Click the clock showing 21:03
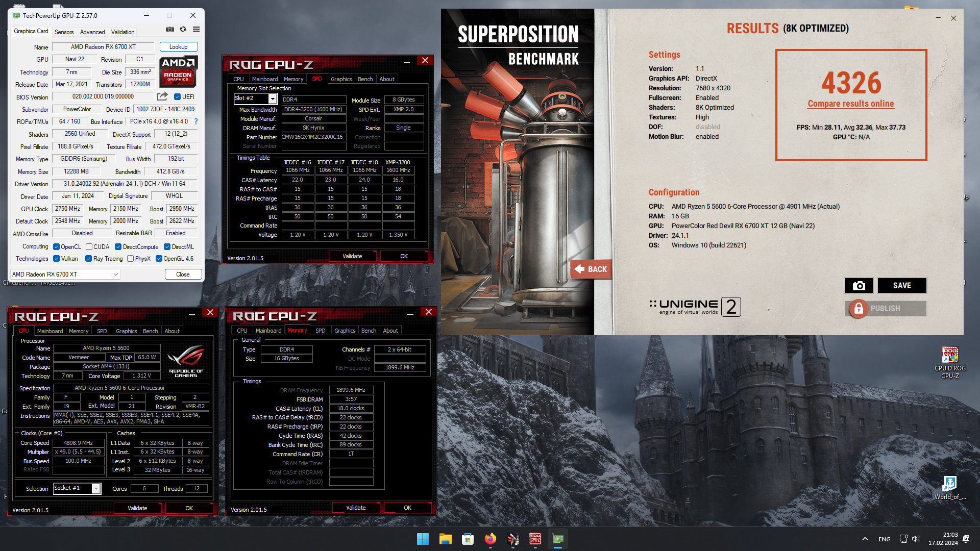 tap(950, 535)
